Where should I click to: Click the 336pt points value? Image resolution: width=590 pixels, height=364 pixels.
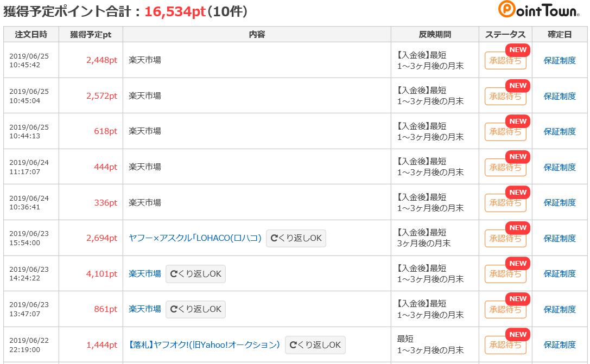click(x=106, y=203)
